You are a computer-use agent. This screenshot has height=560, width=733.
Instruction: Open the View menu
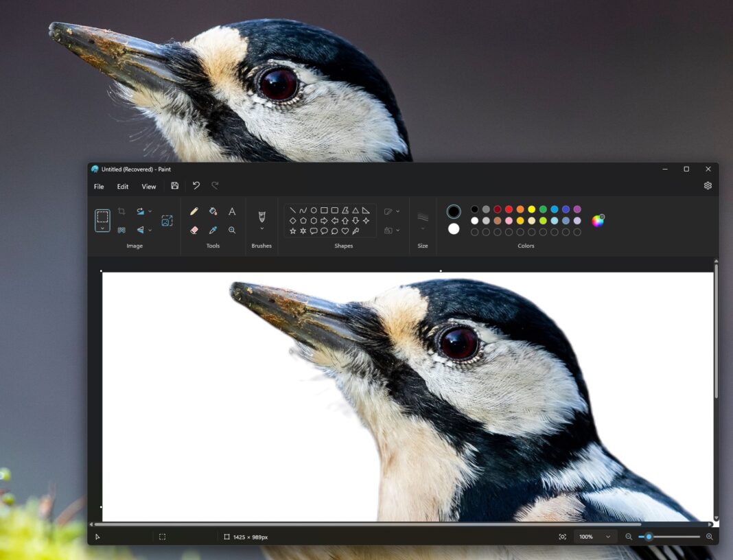149,186
